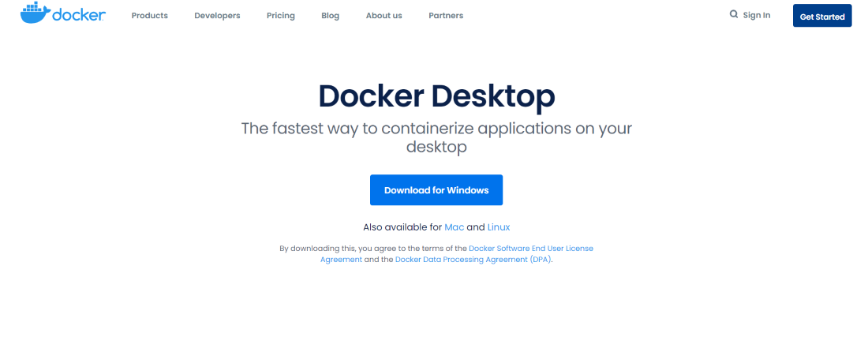Image resolution: width=868 pixels, height=337 pixels.
Task: Click the fastest way to containerize tagline
Action: (436, 137)
